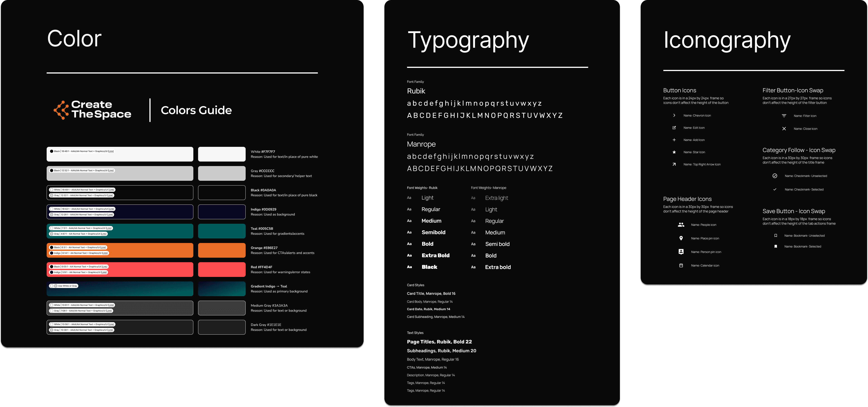Click the Chevron icon in Button Icons
This screenshot has height=407, width=868.
674,115
